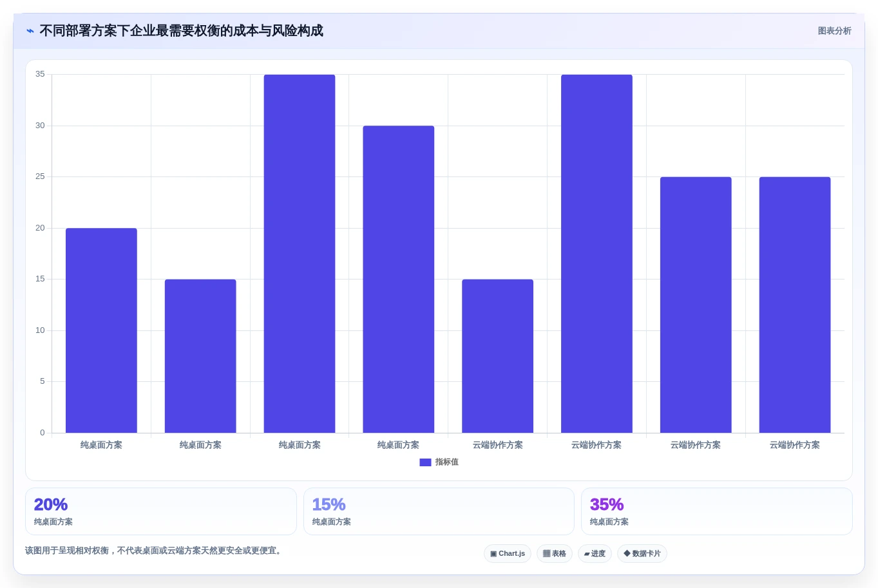Select the Chart.js tag chip
Viewport: 878px width, 588px height.
pos(508,554)
